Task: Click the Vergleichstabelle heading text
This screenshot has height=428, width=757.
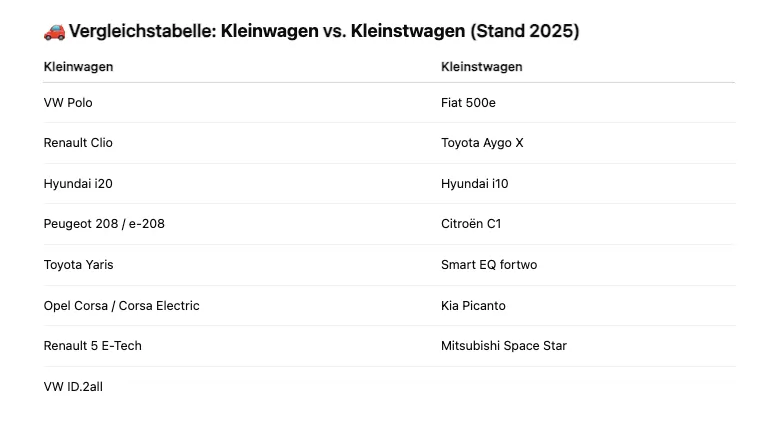Action: [323, 31]
